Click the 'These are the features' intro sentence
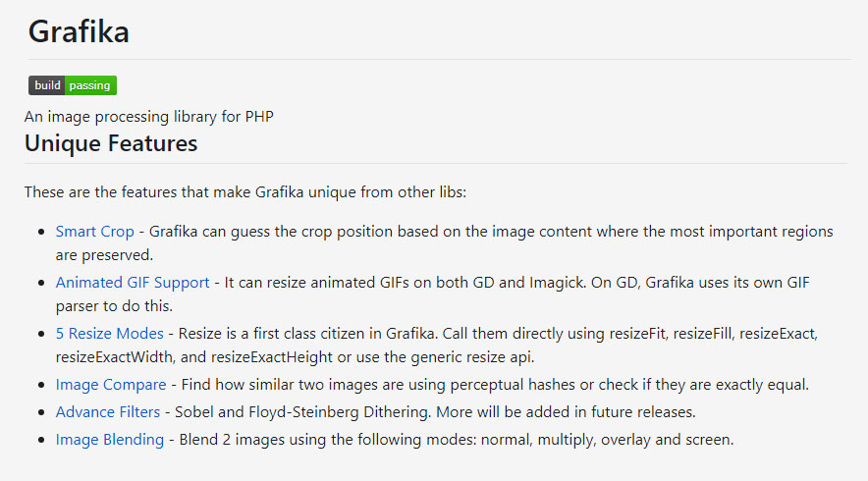This screenshot has height=481, width=868. pos(245,192)
